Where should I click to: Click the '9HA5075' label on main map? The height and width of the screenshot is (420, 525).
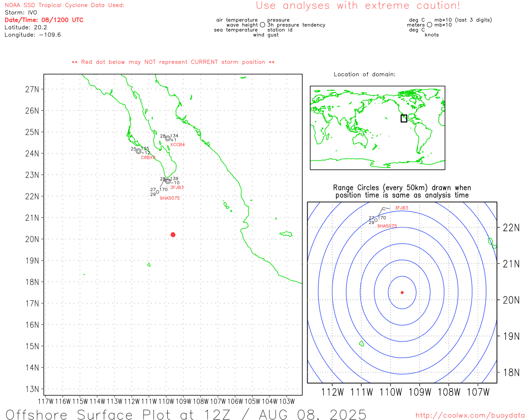170,198
